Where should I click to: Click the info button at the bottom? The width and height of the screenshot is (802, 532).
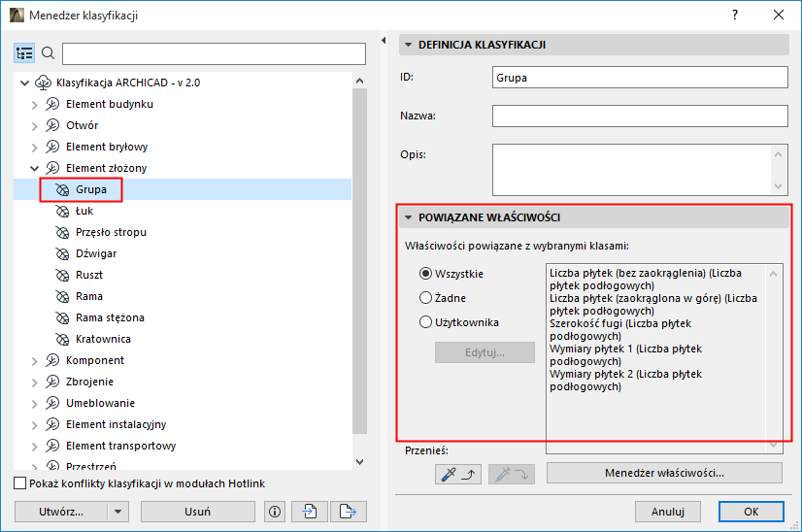(275, 512)
